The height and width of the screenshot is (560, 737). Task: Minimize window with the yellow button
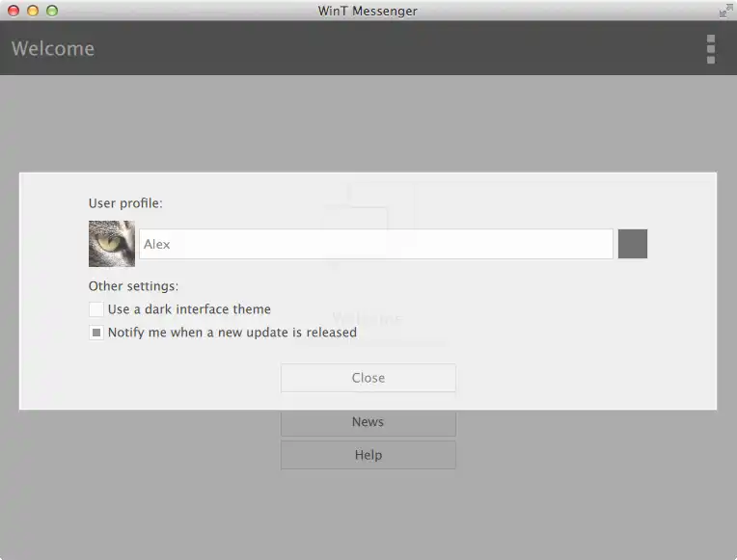click(33, 11)
